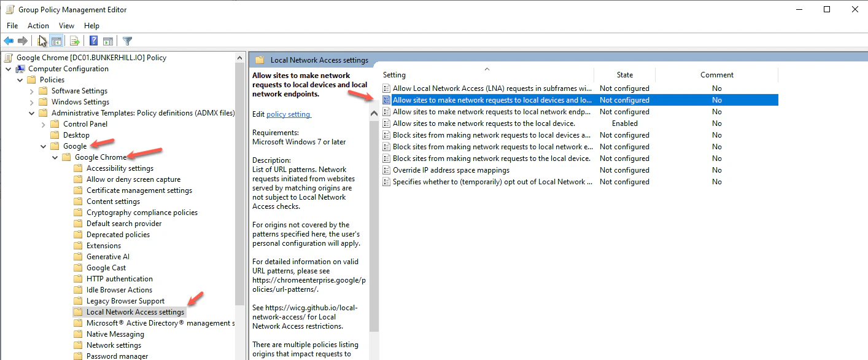Select Microsoft Active Directory management folder

[160, 323]
